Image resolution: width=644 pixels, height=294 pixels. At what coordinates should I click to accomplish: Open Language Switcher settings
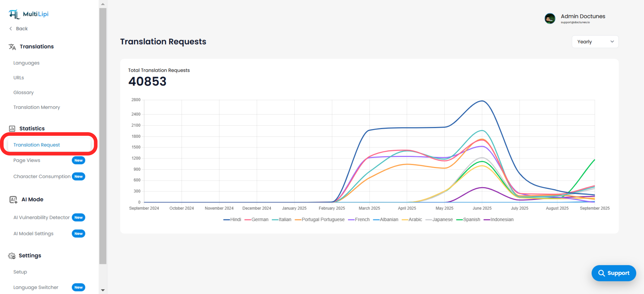[x=36, y=288]
